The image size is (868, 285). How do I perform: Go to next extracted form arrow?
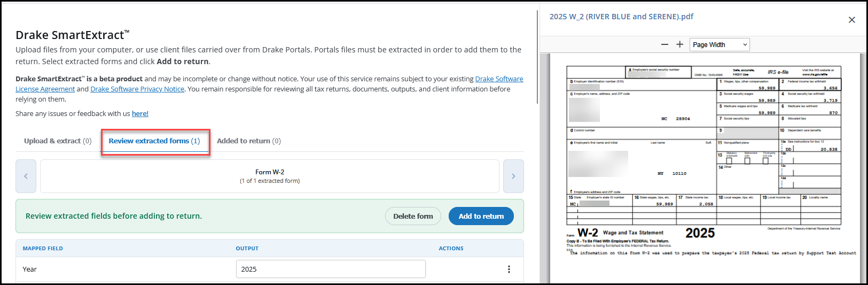(x=513, y=176)
